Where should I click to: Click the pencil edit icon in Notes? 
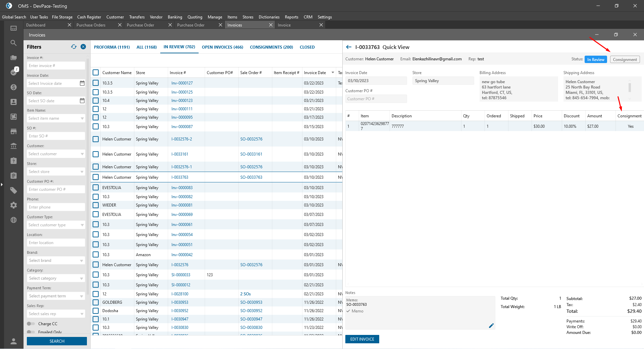tap(491, 326)
